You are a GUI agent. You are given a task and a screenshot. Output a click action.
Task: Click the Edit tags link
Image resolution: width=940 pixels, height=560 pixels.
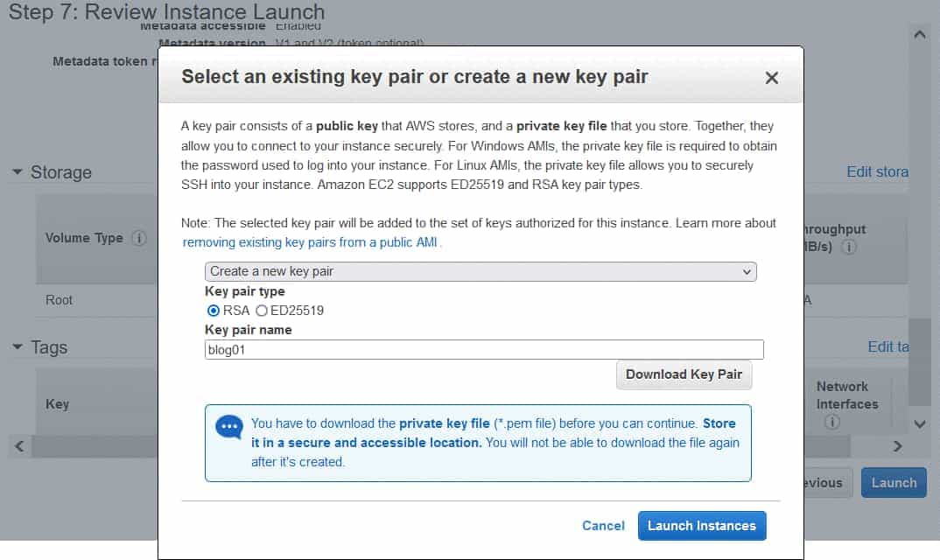point(888,346)
